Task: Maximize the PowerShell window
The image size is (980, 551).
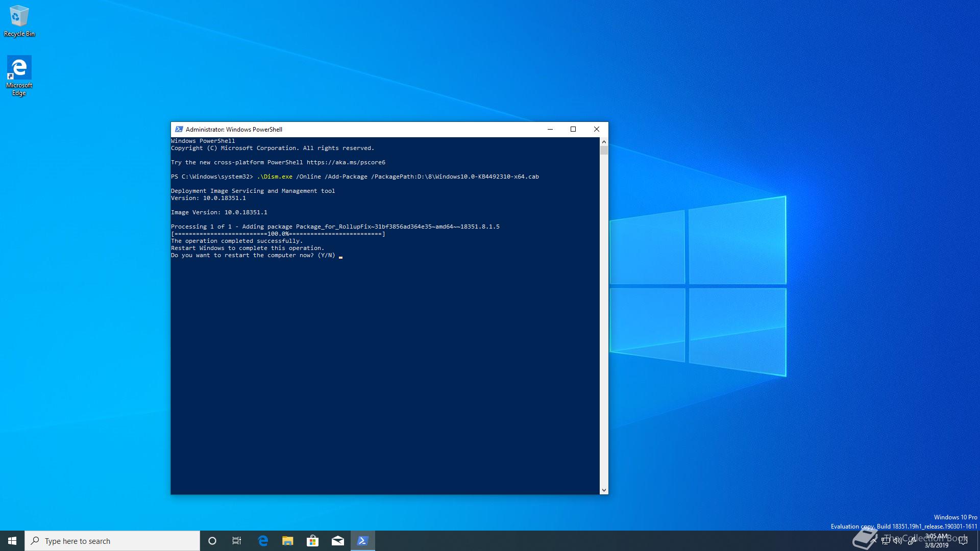Action: (x=573, y=129)
